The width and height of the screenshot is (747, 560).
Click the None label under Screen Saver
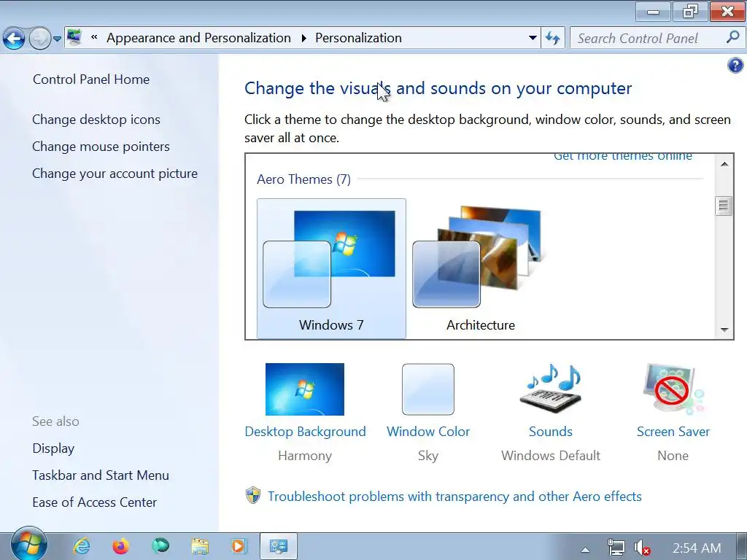pyautogui.click(x=673, y=456)
